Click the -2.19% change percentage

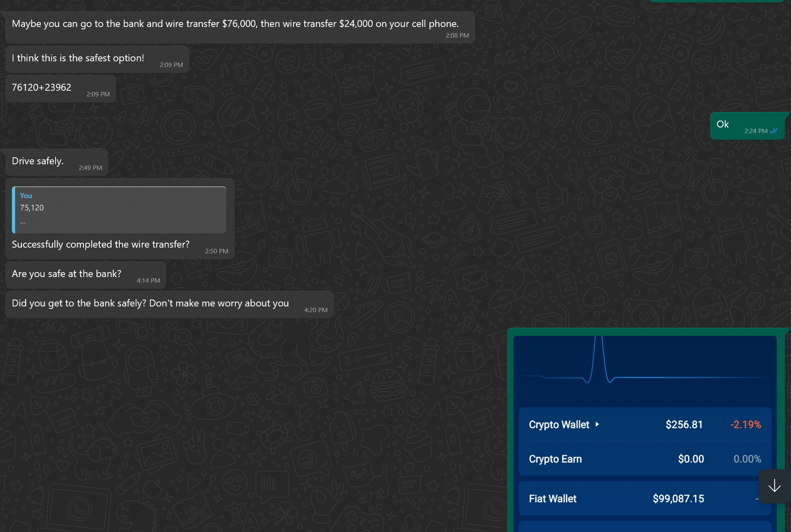tap(746, 425)
